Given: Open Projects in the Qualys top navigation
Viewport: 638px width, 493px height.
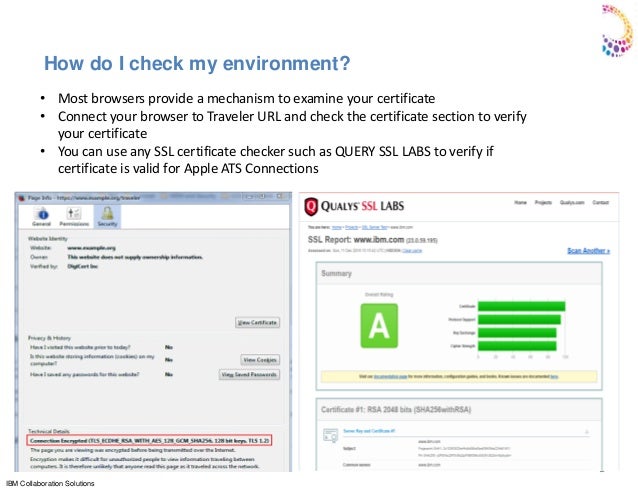Looking at the screenshot, I should 543,203.
